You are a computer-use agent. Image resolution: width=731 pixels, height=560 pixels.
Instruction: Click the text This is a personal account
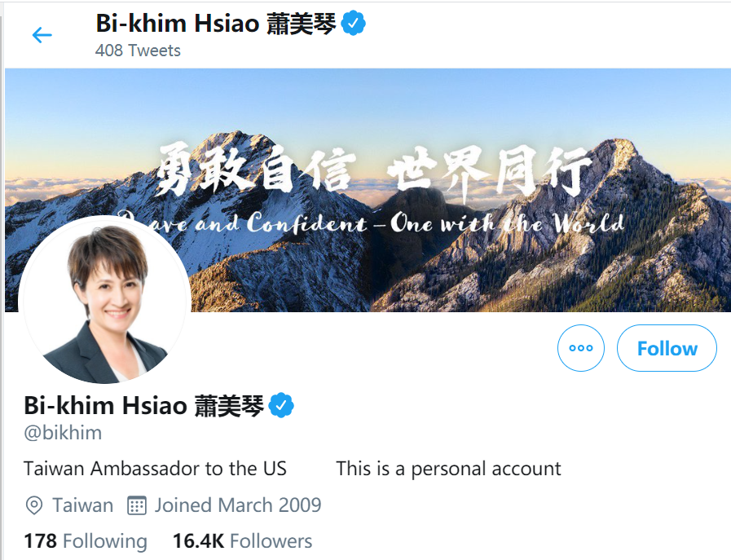click(448, 469)
